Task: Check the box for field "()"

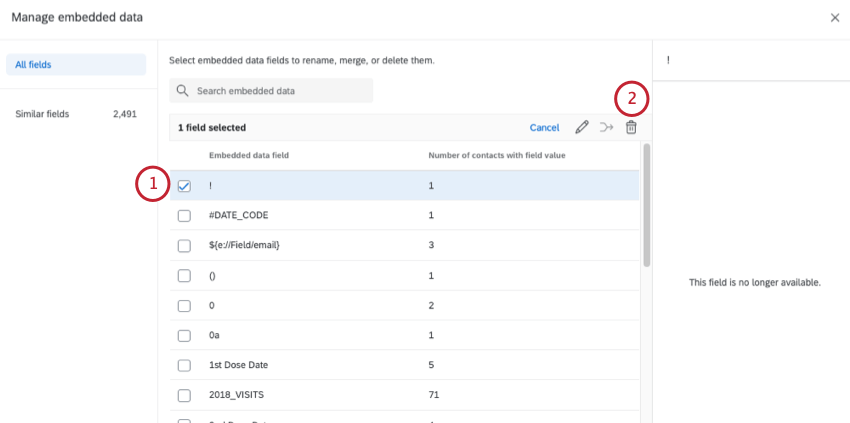Action: (x=184, y=276)
